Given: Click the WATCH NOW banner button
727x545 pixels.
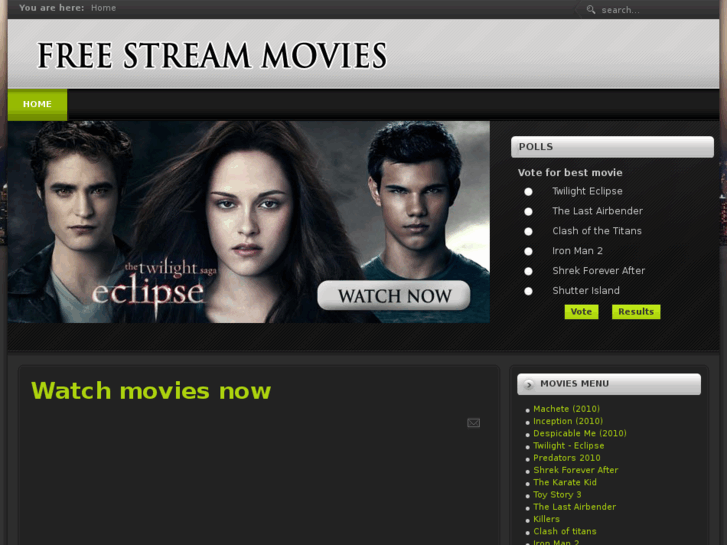Looking at the screenshot, I should (394, 295).
